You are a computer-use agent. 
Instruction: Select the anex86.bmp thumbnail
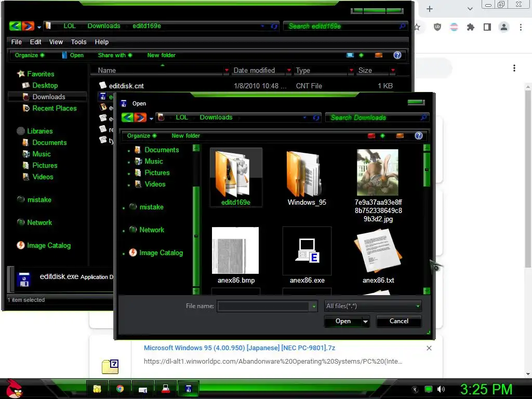235,250
